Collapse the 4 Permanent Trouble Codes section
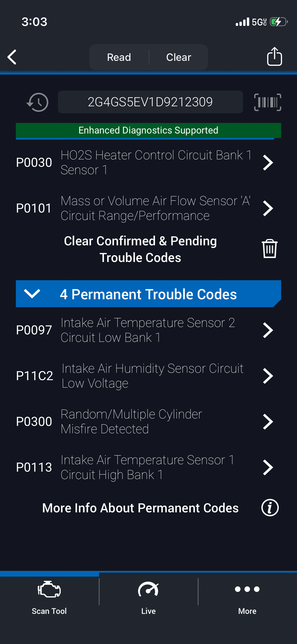This screenshot has width=297, height=644. coord(32,294)
